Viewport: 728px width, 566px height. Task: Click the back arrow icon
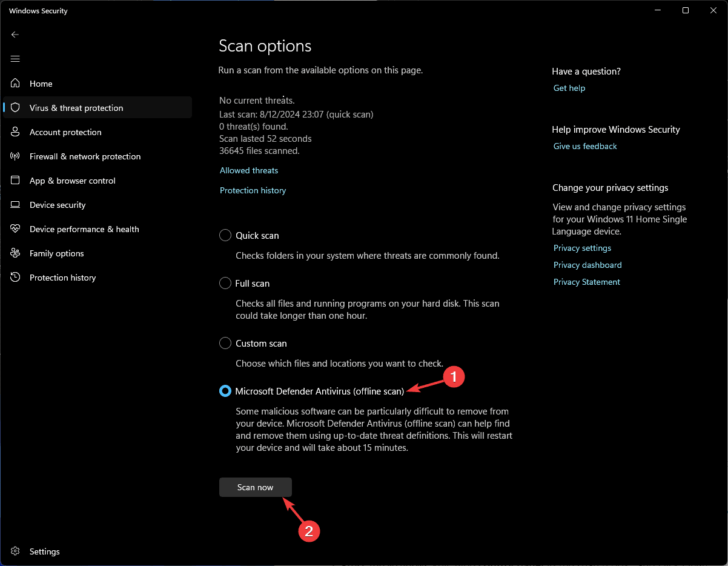[15, 35]
